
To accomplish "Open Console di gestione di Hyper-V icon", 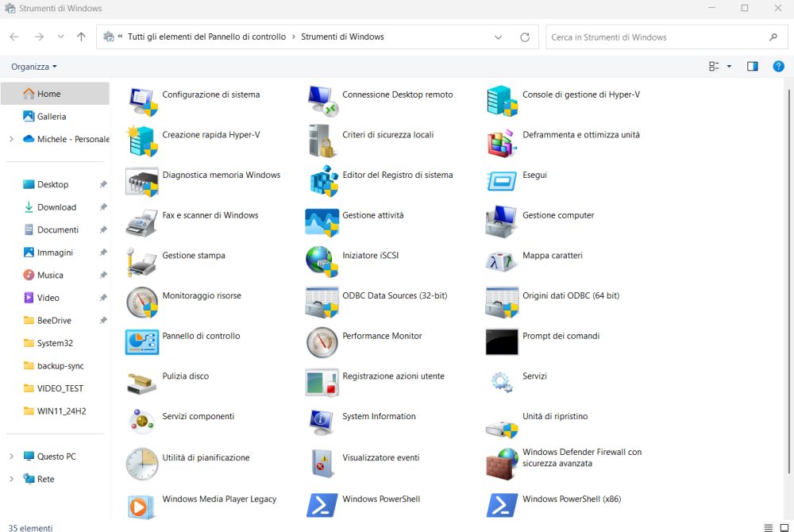I will (x=503, y=101).
